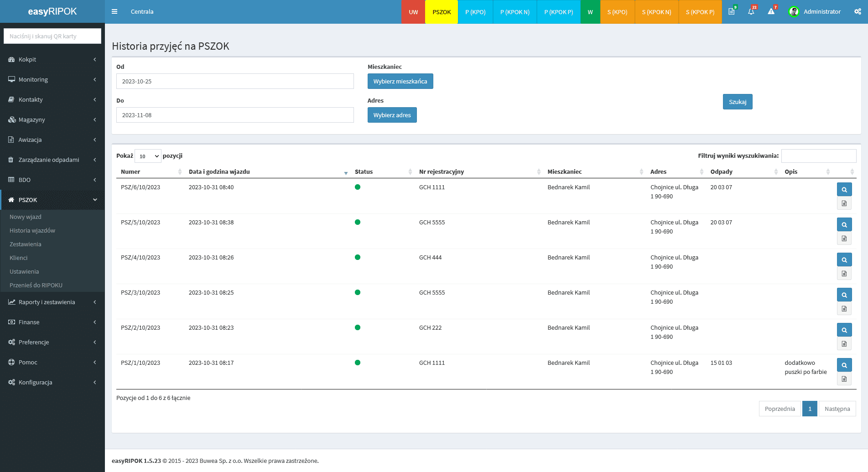Focus the Filtruj wyniki wyszukiwania field
The image size is (868, 472).
[818, 156]
